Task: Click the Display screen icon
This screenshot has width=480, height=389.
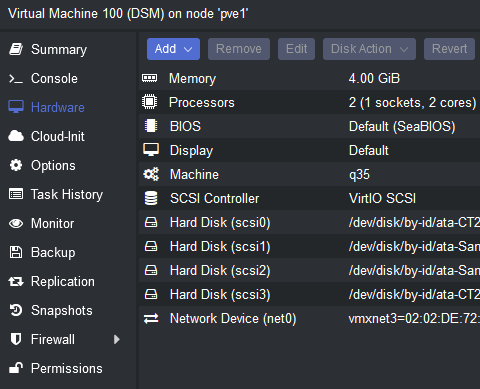Action: (x=151, y=150)
